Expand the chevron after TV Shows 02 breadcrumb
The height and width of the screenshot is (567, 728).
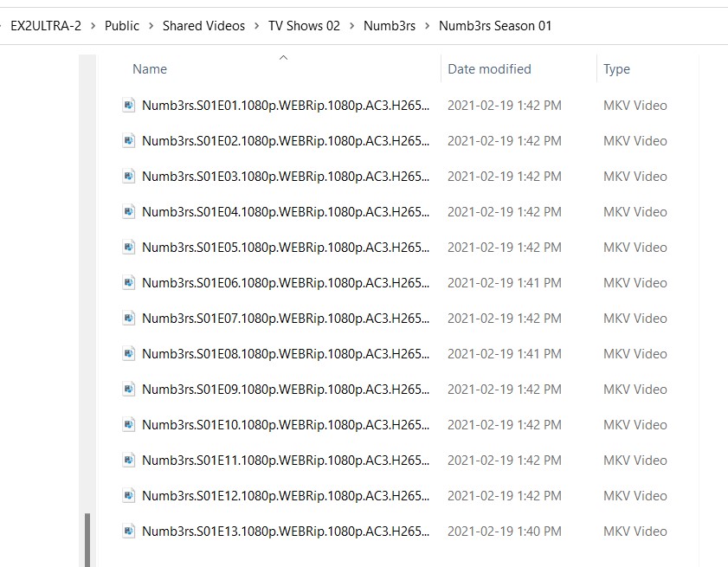click(352, 26)
